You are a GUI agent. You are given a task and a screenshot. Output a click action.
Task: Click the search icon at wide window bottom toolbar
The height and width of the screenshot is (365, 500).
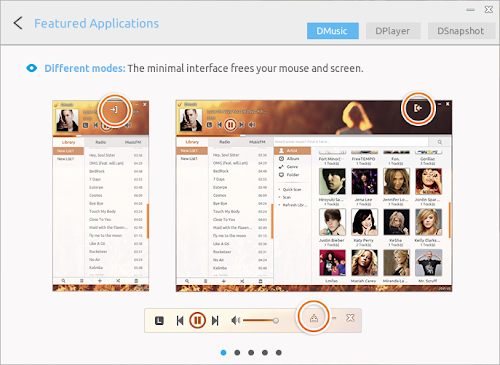click(187, 281)
